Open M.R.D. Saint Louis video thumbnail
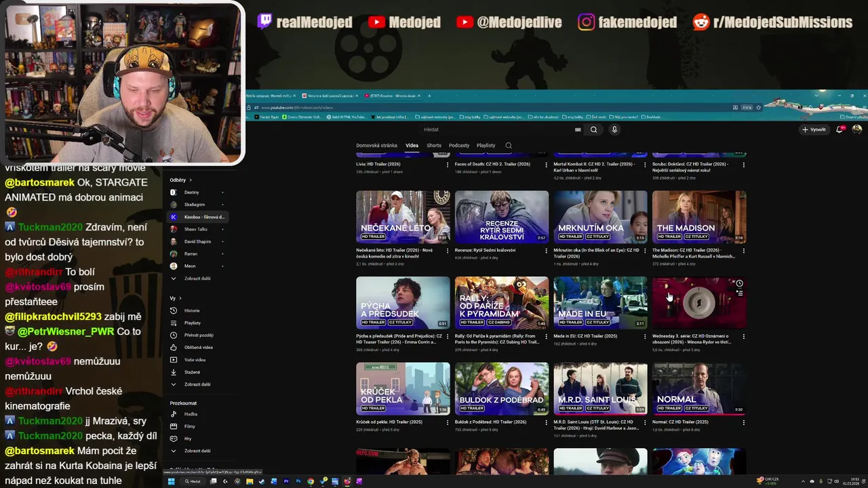Image resolution: width=868 pixels, height=488 pixels. point(600,388)
